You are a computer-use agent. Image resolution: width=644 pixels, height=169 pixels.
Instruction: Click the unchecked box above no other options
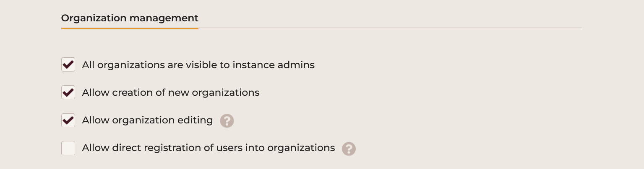[68, 148]
